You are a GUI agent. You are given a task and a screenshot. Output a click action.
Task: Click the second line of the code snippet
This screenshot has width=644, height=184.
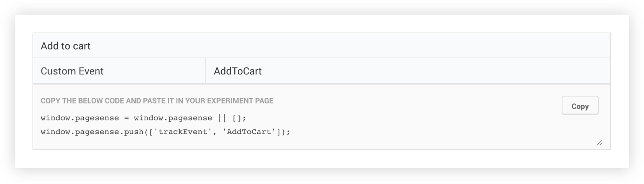pos(165,132)
